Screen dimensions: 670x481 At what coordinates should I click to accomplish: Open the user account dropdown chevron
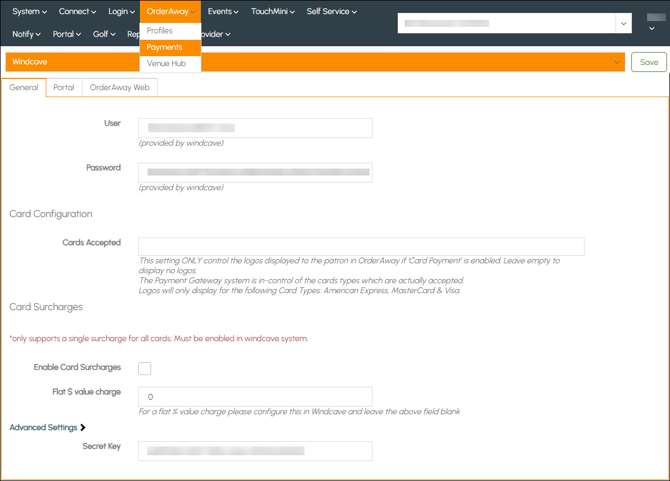pyautogui.click(x=652, y=29)
